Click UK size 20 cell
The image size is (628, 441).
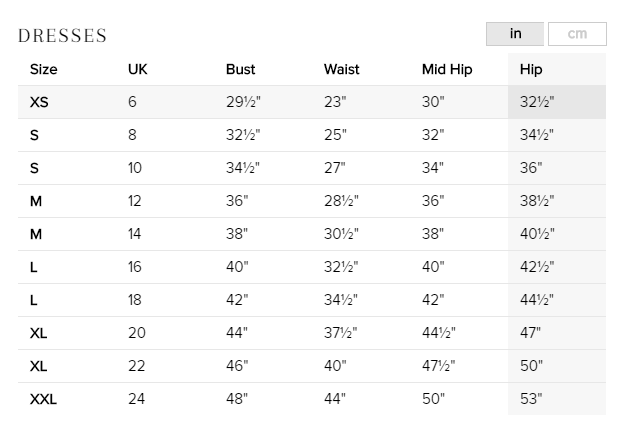point(137,333)
